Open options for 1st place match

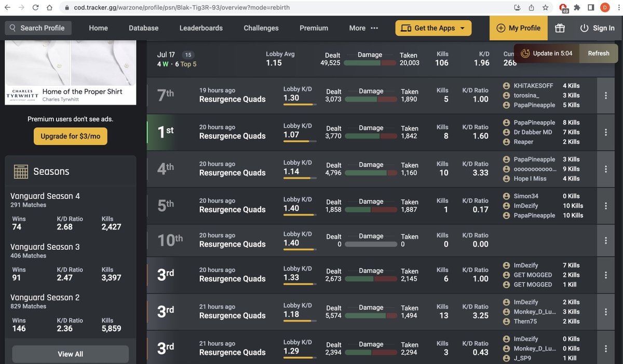coord(605,132)
